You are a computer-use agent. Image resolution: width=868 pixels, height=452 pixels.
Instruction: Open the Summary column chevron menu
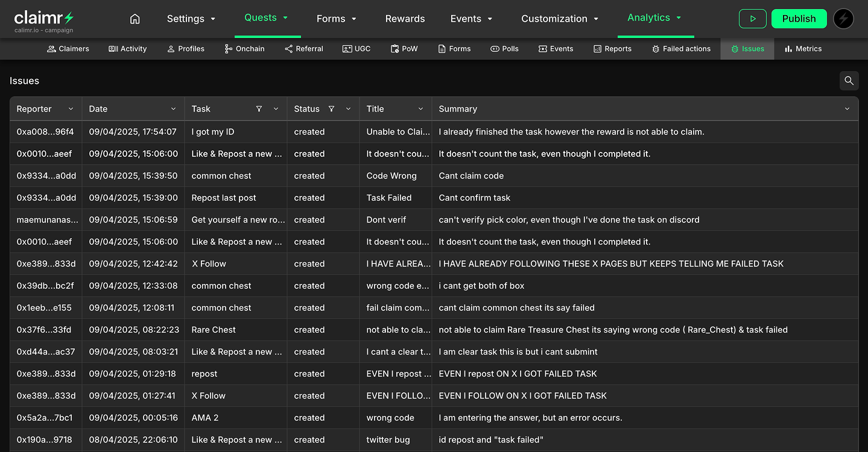pyautogui.click(x=847, y=109)
